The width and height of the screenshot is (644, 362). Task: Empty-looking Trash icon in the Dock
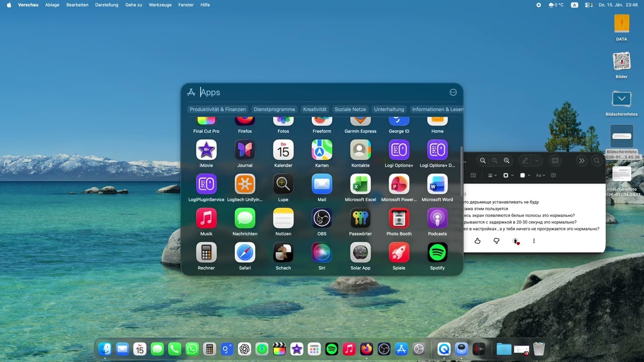(539, 349)
